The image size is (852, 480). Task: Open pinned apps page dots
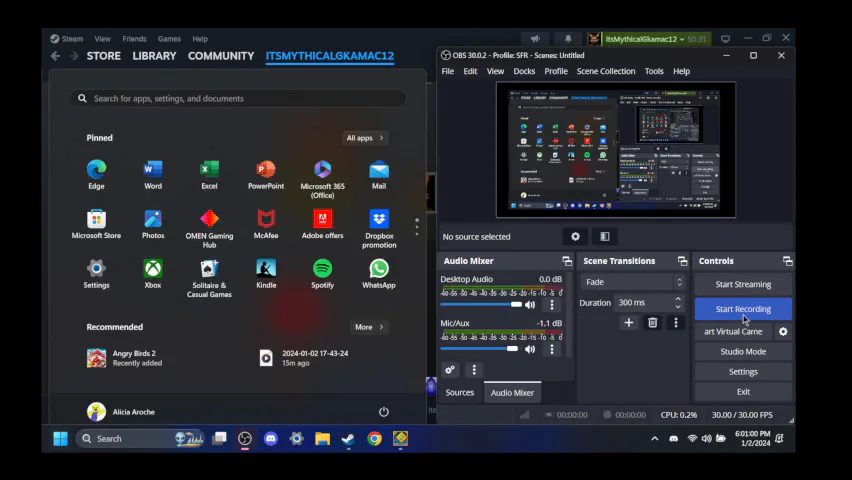point(417,227)
